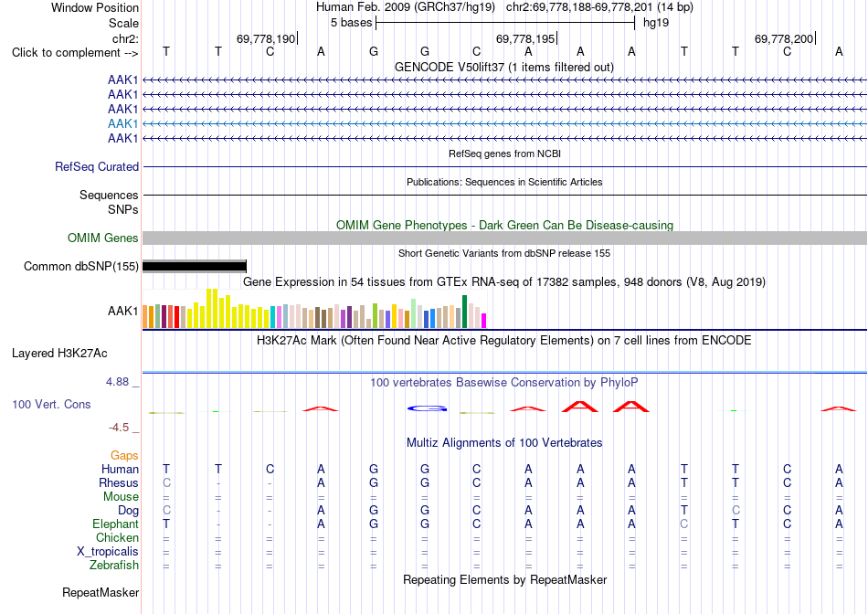Click the X_tropicalis species label
This screenshot has width=868, height=614.
coord(108,552)
